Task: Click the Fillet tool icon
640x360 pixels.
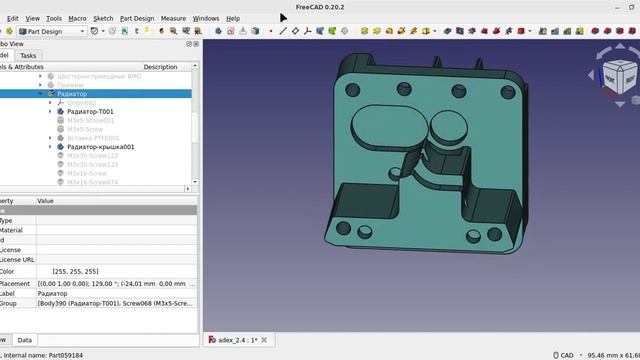Action: [595, 31]
